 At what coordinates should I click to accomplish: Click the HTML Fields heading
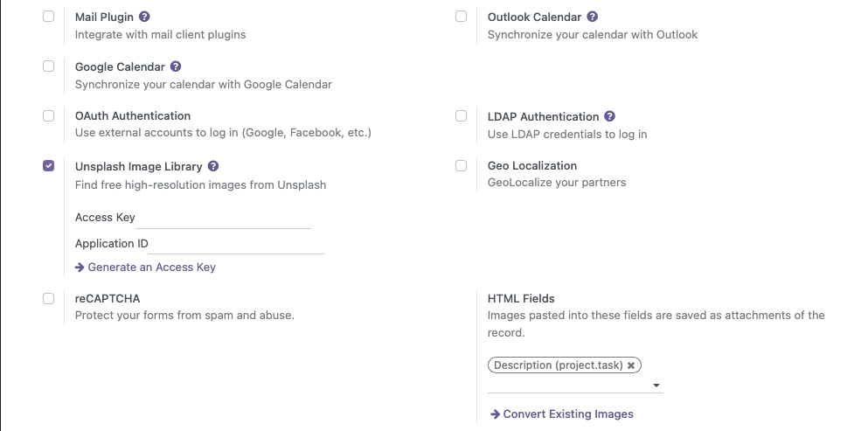[521, 299]
